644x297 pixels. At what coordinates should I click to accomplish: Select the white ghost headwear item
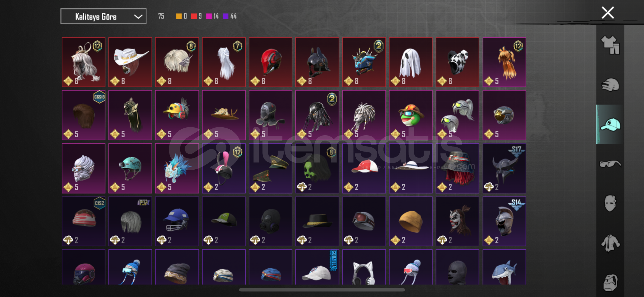410,62
